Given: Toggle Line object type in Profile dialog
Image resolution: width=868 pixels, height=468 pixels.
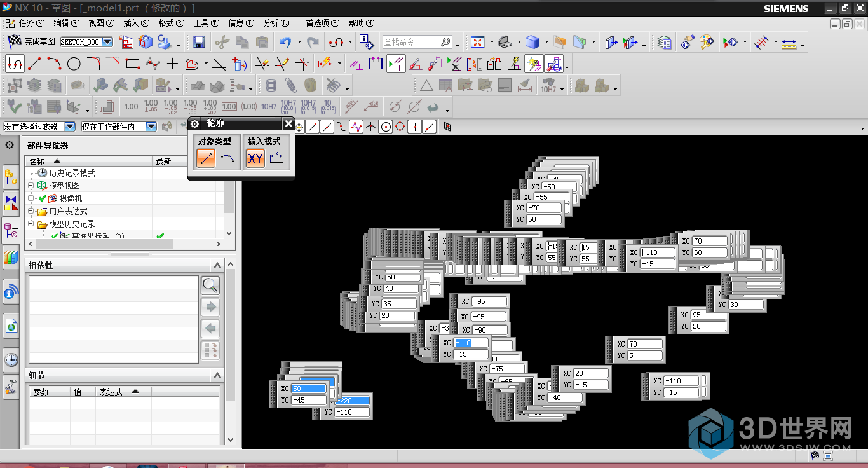Looking at the screenshot, I should pyautogui.click(x=207, y=158).
